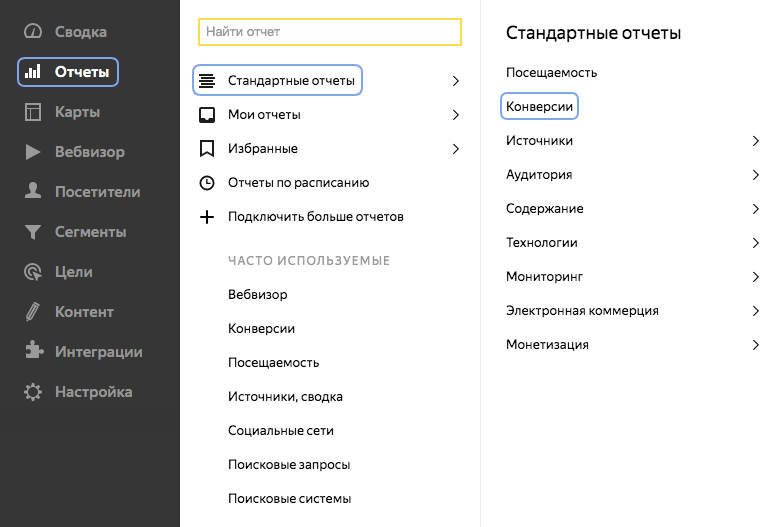Open the Цели target icon
Screen dimensions: 776x527
(34, 272)
